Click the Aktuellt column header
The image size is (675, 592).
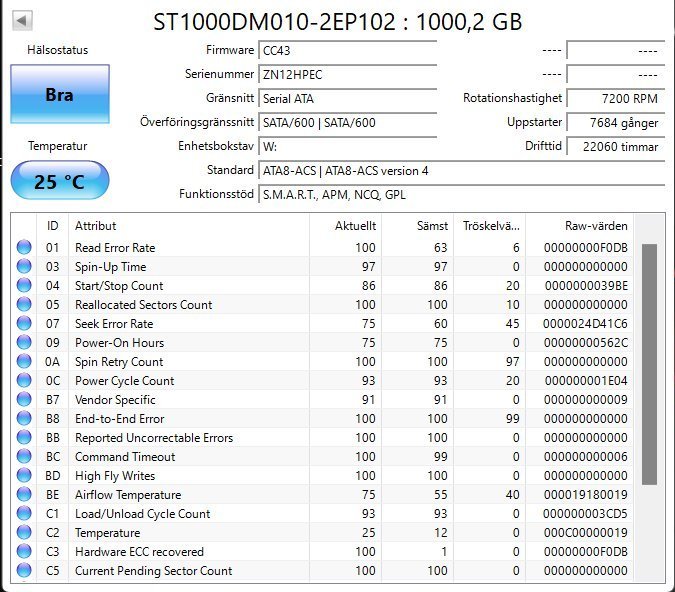[x=355, y=226]
